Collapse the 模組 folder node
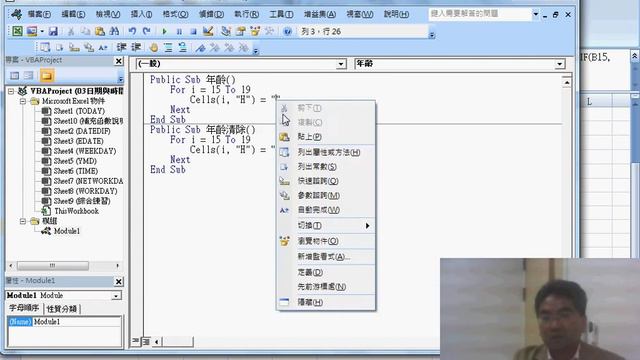Viewport: 640px width, 360px height. pyautogui.click(x=23, y=221)
